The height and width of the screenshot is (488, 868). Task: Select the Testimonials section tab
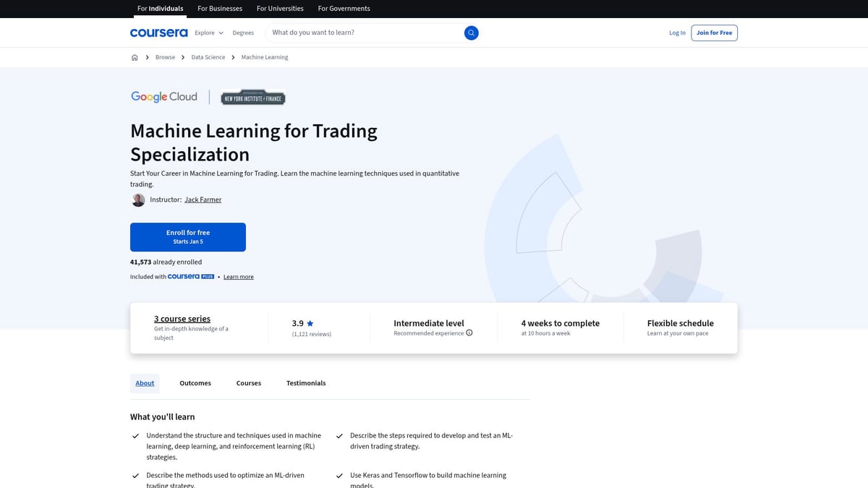click(306, 383)
